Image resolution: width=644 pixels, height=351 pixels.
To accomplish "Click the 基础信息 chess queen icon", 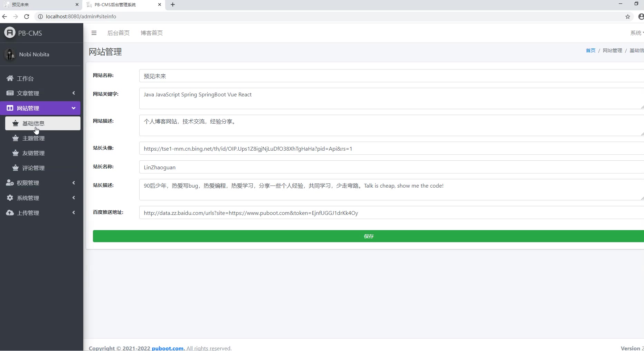I will [15, 123].
